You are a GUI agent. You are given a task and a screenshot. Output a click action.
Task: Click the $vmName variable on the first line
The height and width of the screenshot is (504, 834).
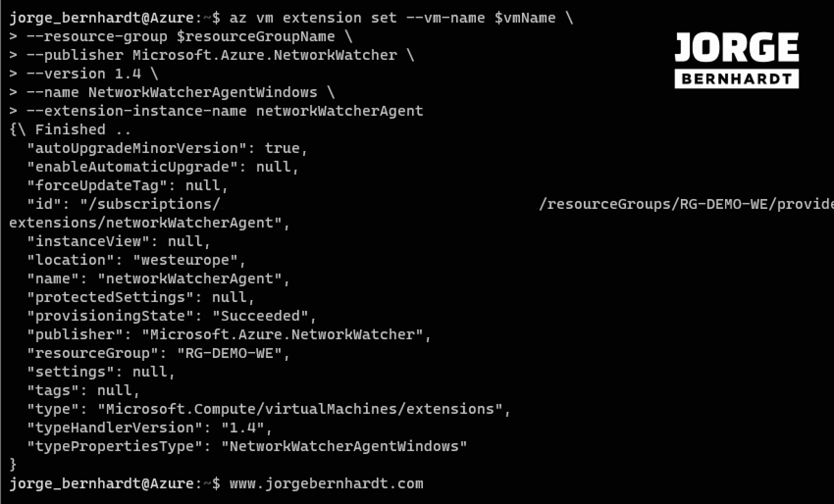click(525, 18)
